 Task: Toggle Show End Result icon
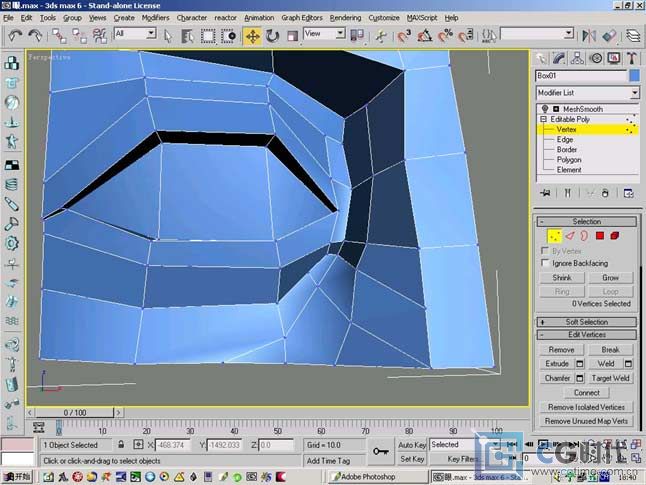click(x=567, y=193)
